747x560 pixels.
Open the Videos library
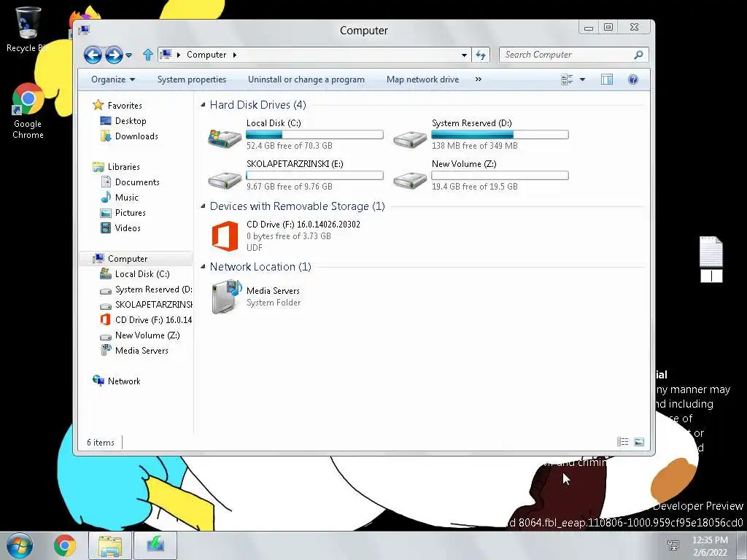pyautogui.click(x=127, y=227)
